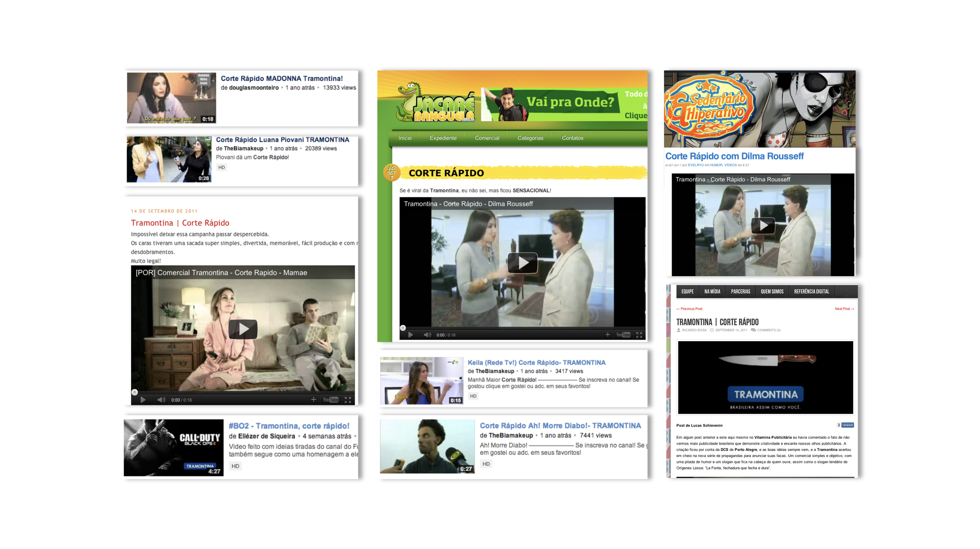The height and width of the screenshot is (549, 980).
Task: Open the YouTube logo on the Mamae video player
Action: [x=330, y=400]
